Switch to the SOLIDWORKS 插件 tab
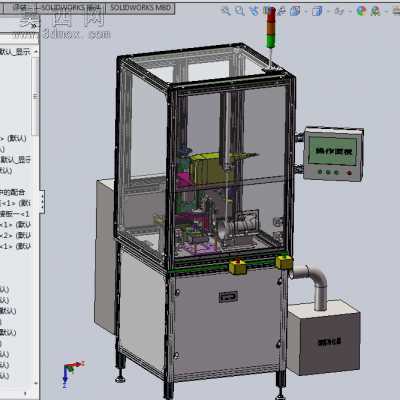The width and height of the screenshot is (400, 400). point(70,8)
